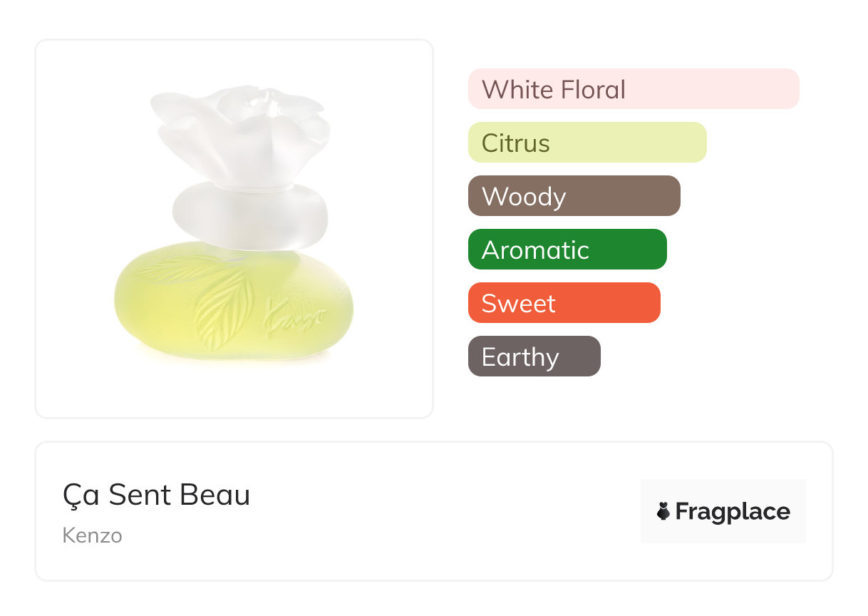Select the White Floral accord bar

[x=633, y=89]
